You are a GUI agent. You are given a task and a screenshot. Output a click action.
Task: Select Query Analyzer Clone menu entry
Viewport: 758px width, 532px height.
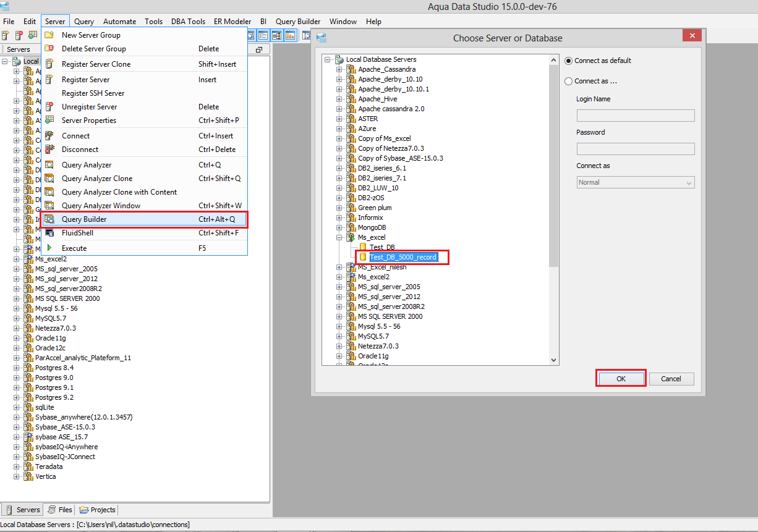pyautogui.click(x=145, y=179)
